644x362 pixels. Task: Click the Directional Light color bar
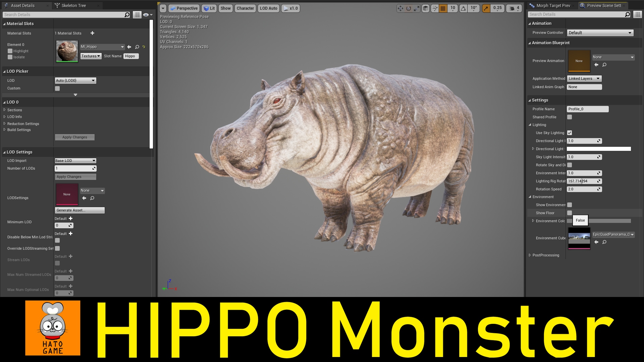point(599,149)
